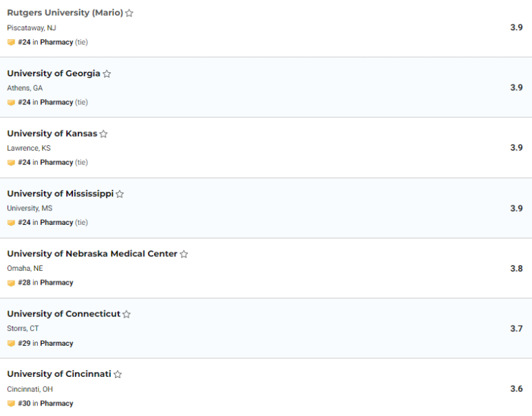Go to University of Kansas profile
Screen dimensions: 532x416
[x=52, y=133]
